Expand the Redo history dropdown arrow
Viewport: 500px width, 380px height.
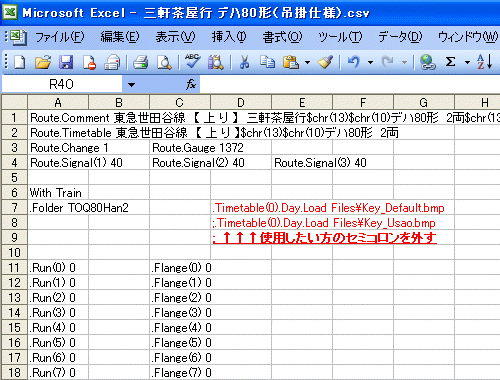coord(404,62)
